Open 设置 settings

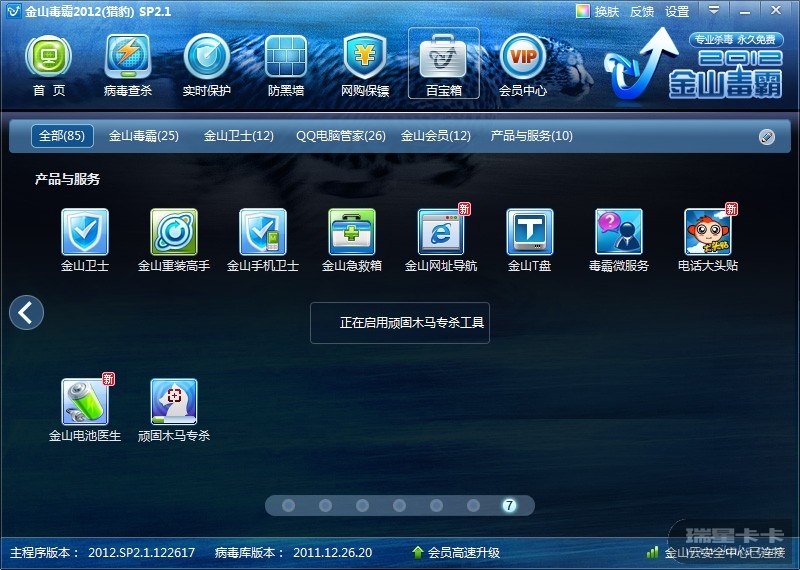677,11
